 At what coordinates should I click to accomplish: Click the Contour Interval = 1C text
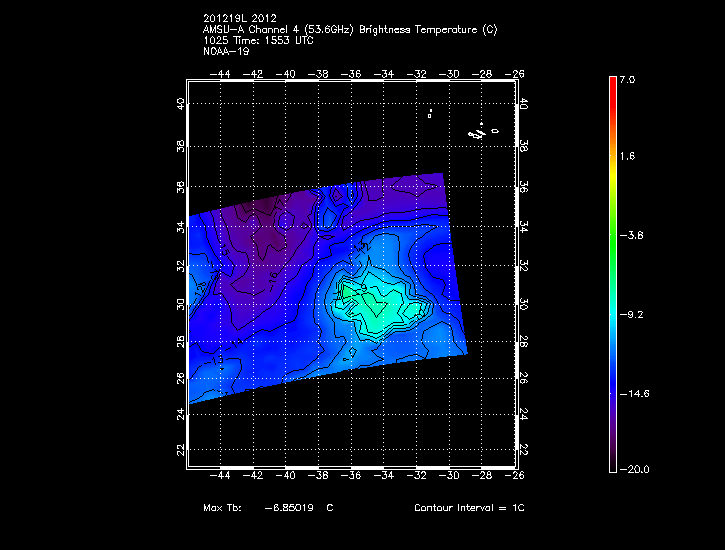[x=469, y=508]
